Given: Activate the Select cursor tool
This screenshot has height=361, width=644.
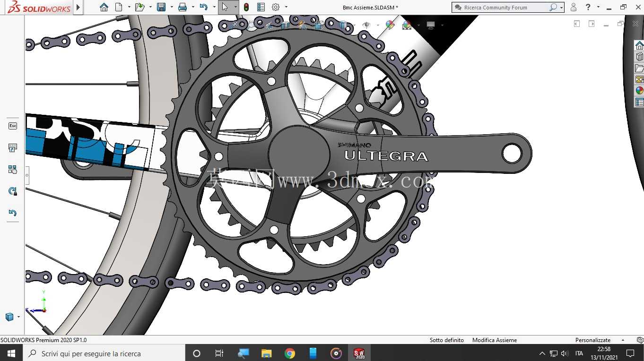Looking at the screenshot, I should pyautogui.click(x=225, y=7).
